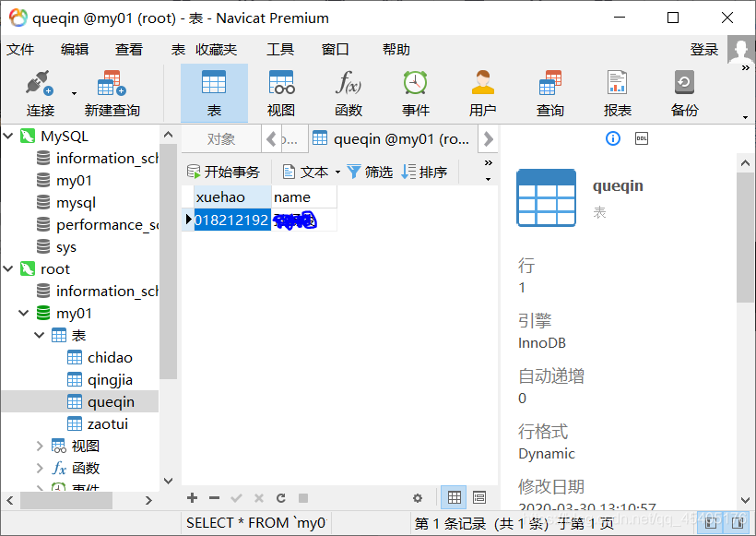Click the name column header
This screenshot has height=536, width=756.
pos(304,197)
